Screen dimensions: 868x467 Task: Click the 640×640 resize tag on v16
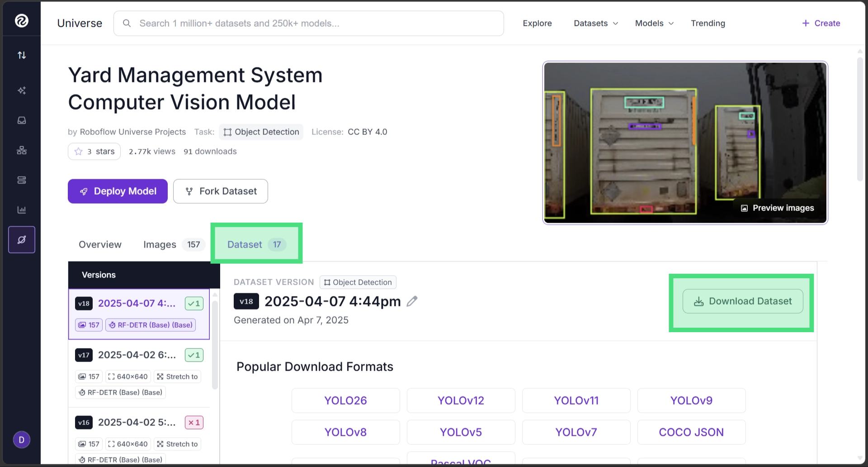point(128,444)
